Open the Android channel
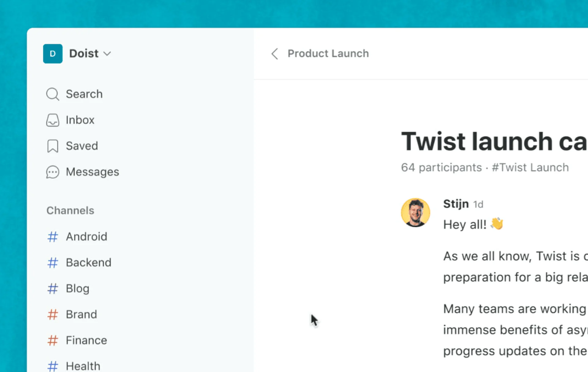Viewport: 588px width, 372px height. click(86, 236)
